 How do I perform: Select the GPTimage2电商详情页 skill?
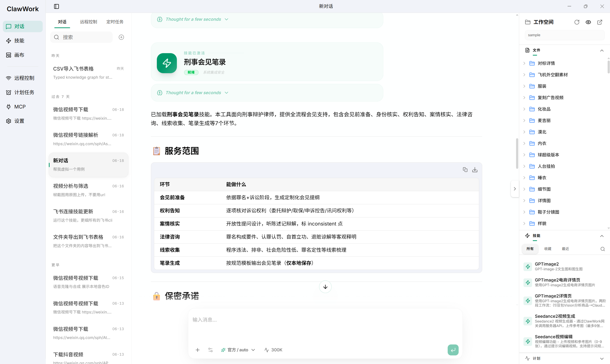[565, 282]
